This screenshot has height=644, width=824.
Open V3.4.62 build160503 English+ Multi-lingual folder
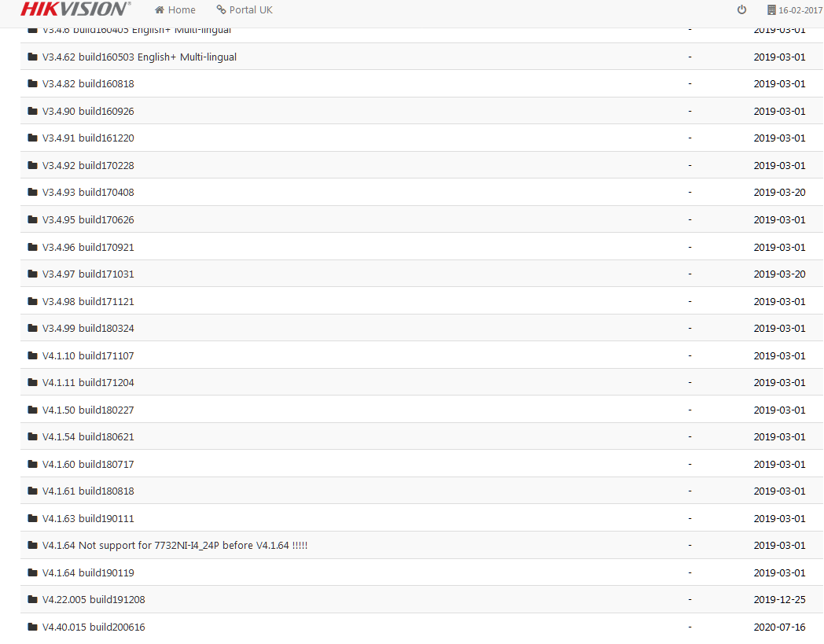coord(139,57)
